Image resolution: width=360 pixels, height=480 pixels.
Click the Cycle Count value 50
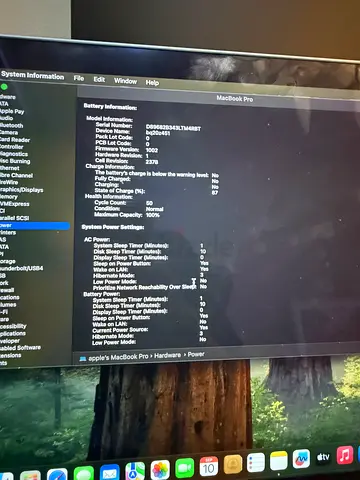tap(149, 203)
